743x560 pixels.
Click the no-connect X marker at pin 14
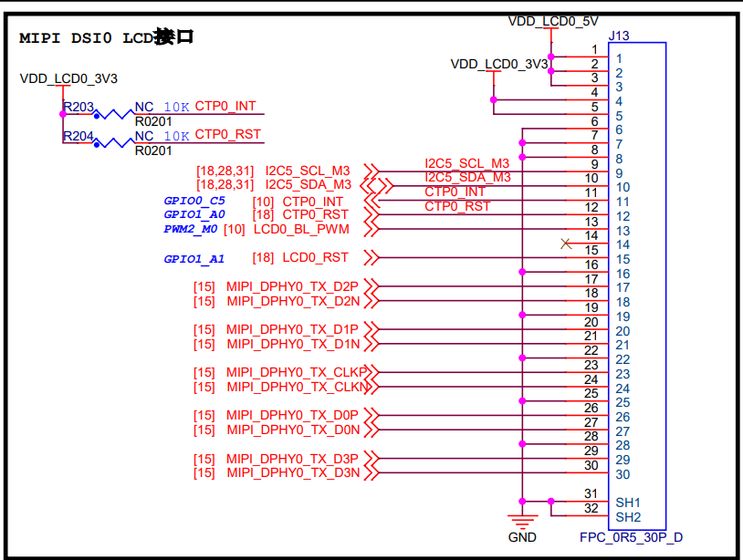coord(566,244)
